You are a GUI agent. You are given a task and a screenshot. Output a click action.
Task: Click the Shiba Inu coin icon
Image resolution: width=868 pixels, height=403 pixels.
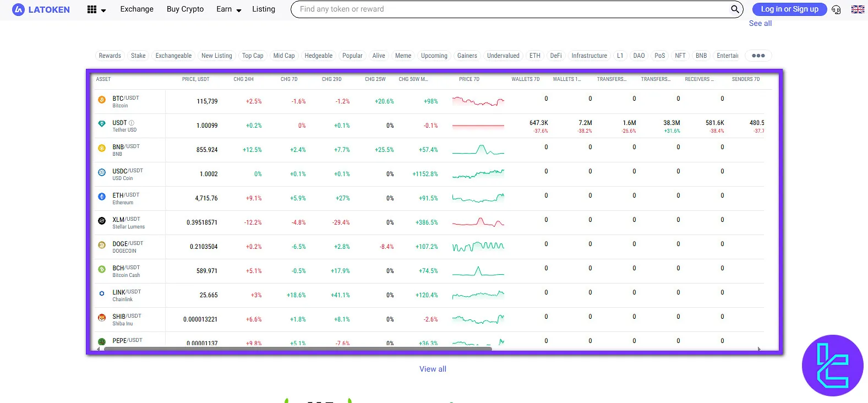pyautogui.click(x=102, y=318)
